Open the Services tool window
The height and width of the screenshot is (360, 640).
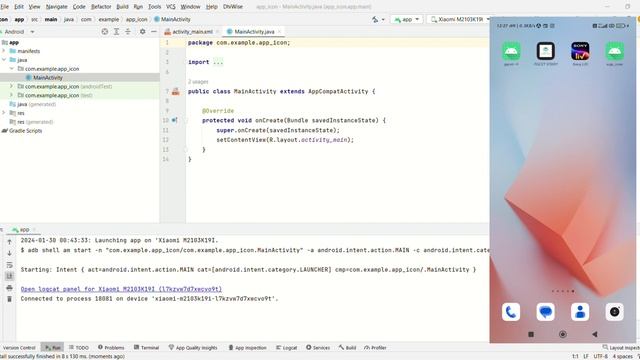tap(318, 347)
